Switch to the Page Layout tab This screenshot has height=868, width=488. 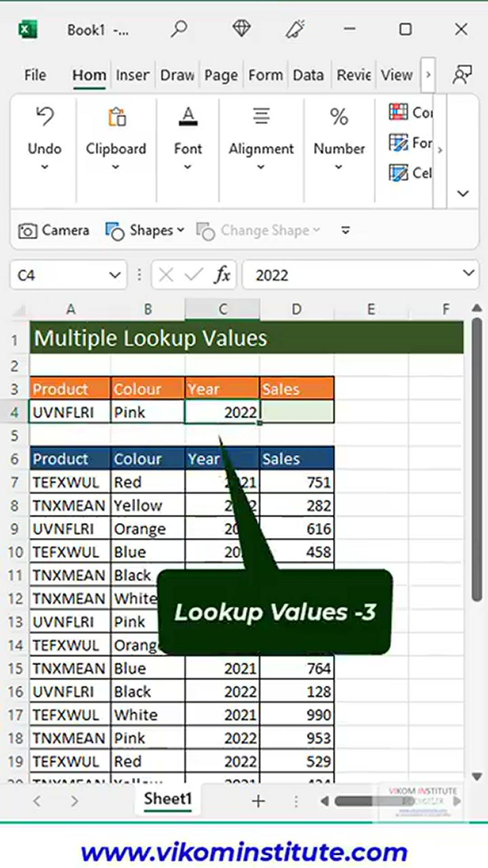221,75
